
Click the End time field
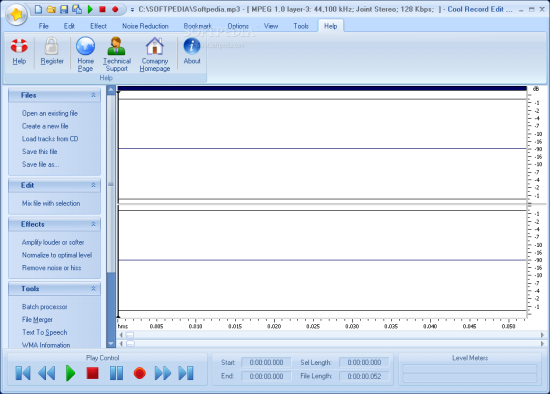(x=267, y=376)
